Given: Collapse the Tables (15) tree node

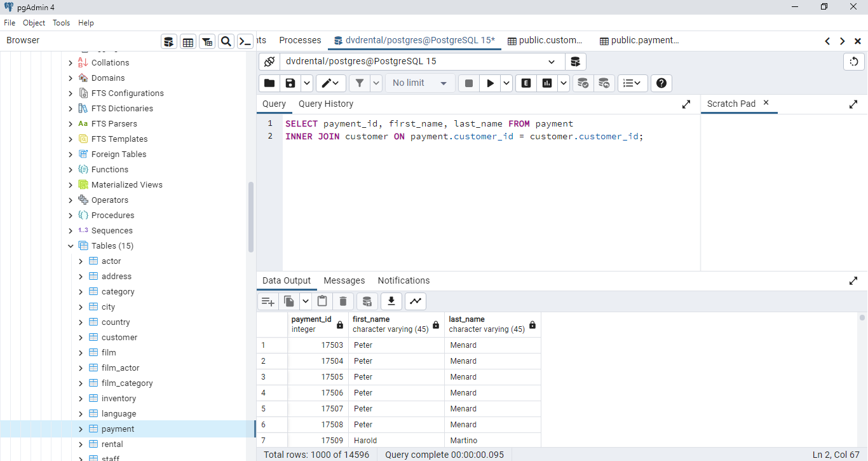Looking at the screenshot, I should (71, 246).
